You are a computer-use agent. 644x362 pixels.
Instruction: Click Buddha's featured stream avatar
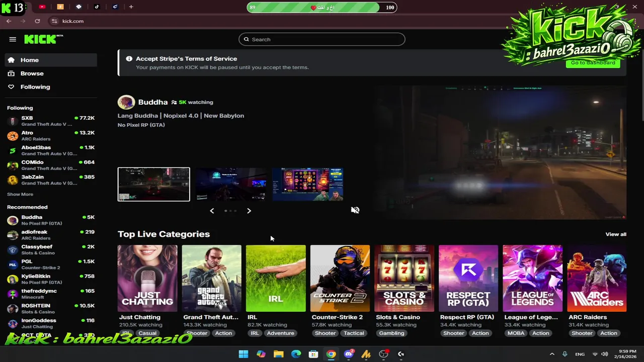(x=126, y=102)
